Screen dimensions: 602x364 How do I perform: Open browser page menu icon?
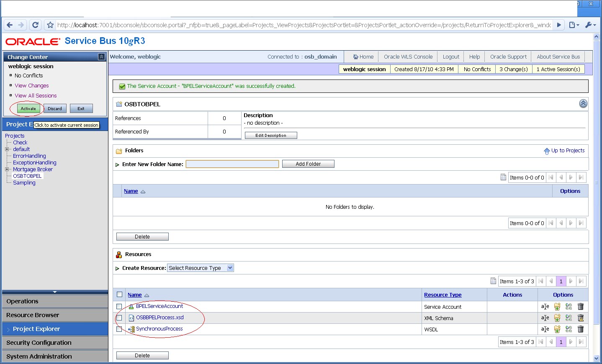coord(574,25)
